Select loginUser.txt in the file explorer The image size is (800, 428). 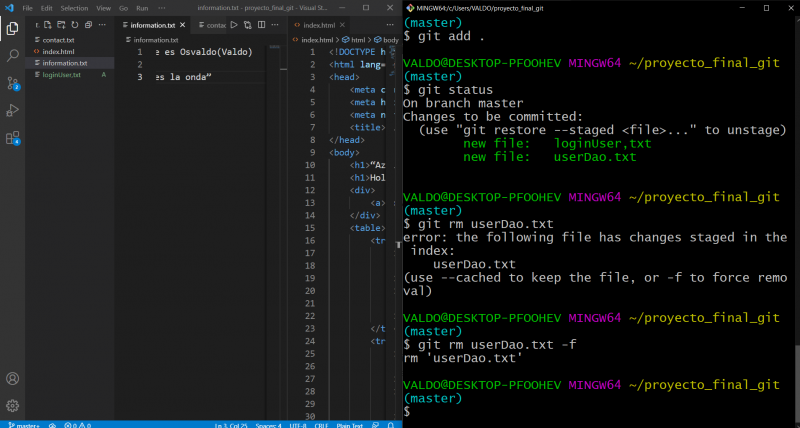63,75
